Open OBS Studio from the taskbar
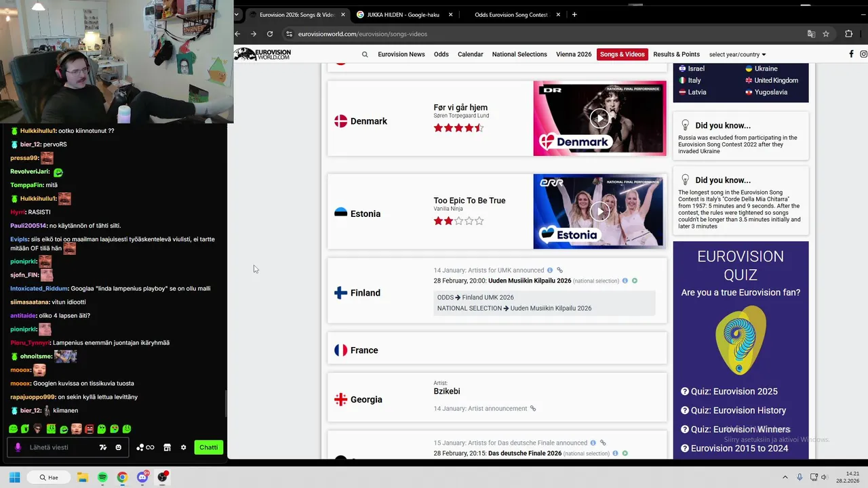 tap(163, 477)
